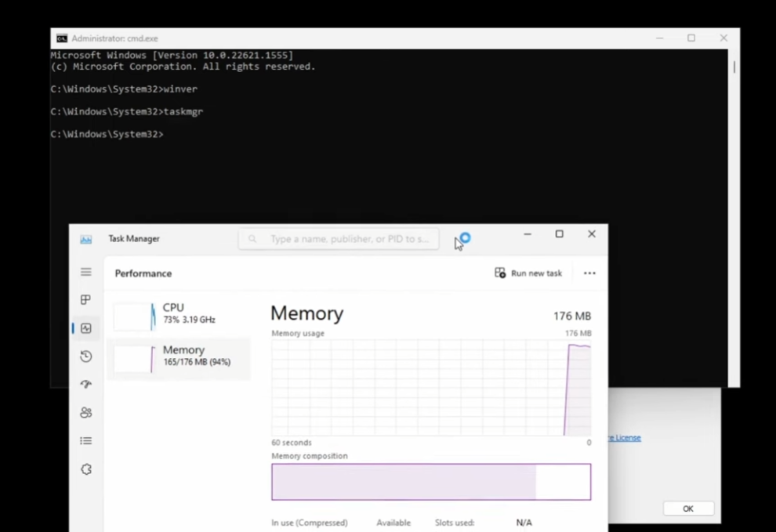
Task: Select Performance page icon in sidebar
Action: click(86, 328)
